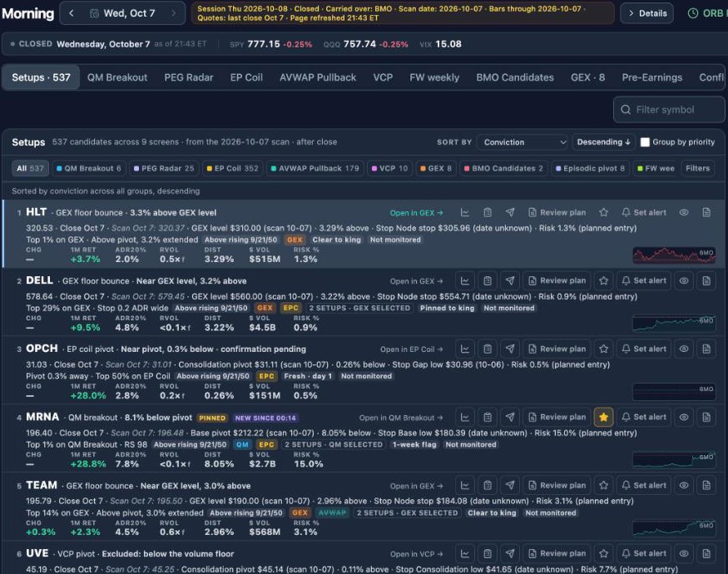Viewport: 728px width, 574px height.
Task: Star the OPCH setup
Action: 603,349
